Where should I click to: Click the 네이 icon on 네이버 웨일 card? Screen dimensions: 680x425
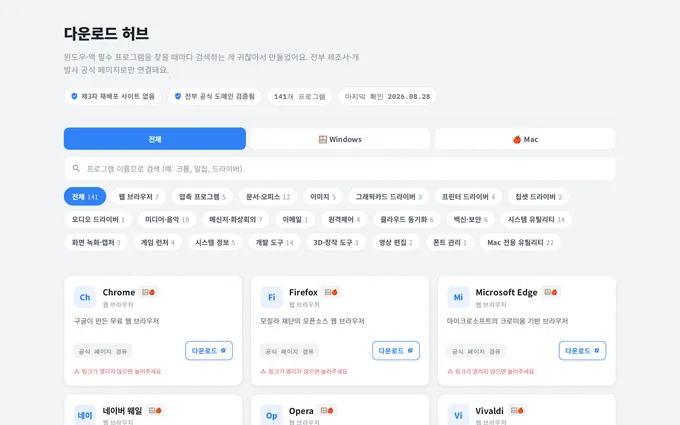pos(85,415)
